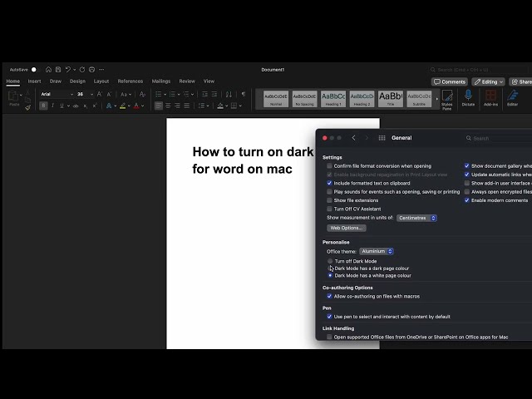
Task: Open Add-ins
Action: click(x=490, y=98)
